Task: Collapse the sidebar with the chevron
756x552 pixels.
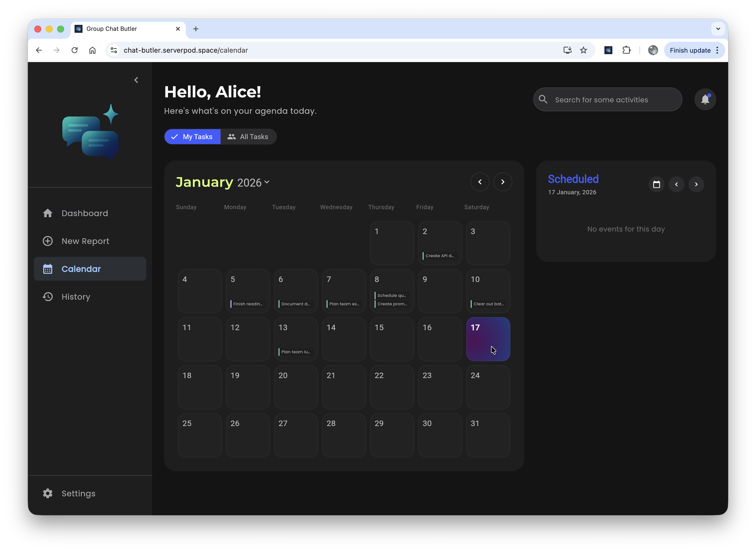Action: click(x=136, y=80)
